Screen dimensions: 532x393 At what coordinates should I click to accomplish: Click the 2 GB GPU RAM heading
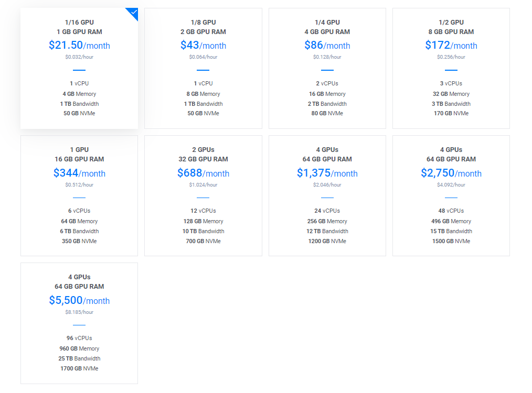click(x=203, y=32)
